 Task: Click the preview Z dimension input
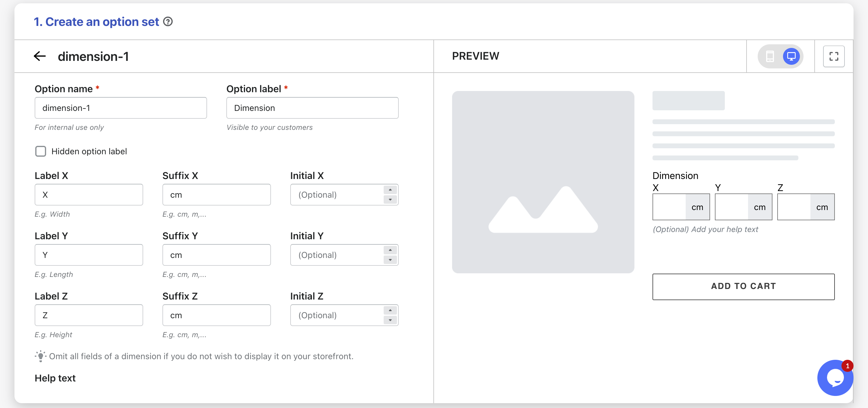pyautogui.click(x=794, y=207)
